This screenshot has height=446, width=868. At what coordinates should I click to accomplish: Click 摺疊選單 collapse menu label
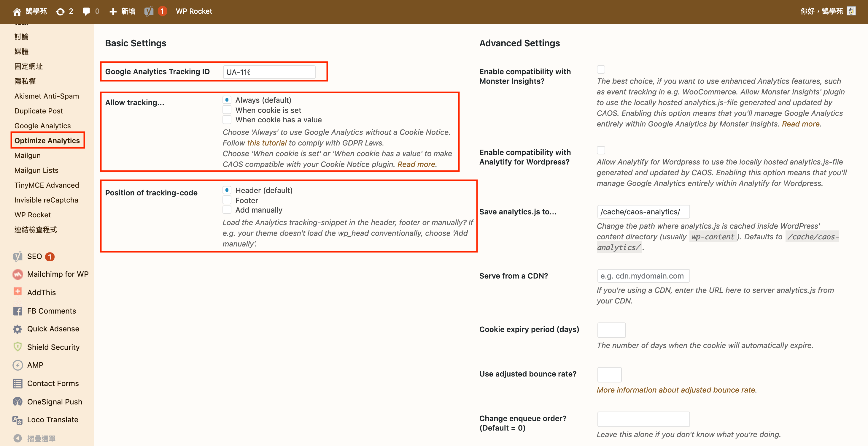coord(42,439)
